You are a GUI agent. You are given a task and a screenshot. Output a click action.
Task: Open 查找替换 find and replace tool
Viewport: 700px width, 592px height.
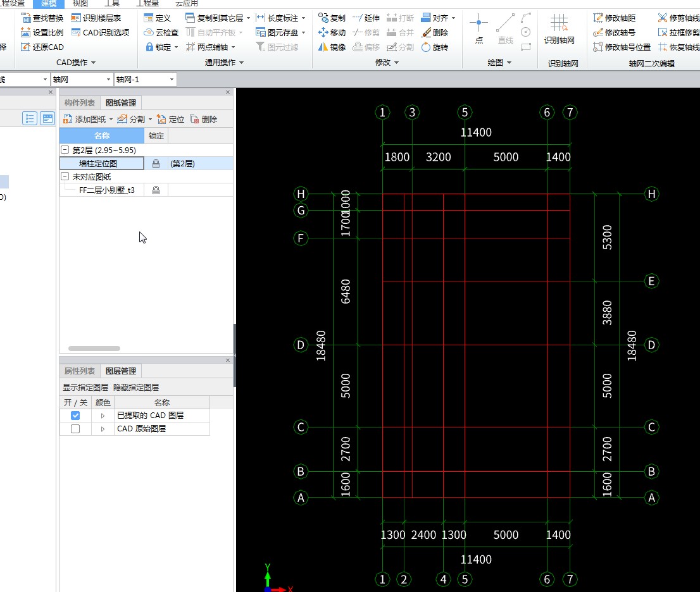click(42, 18)
